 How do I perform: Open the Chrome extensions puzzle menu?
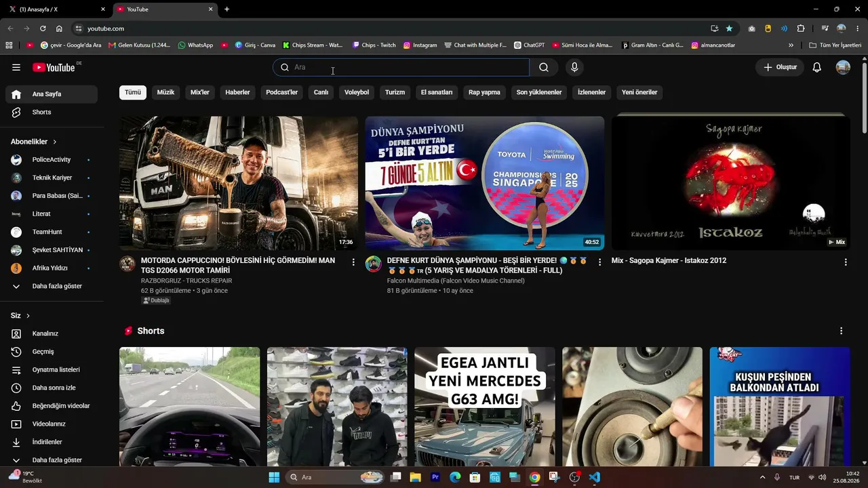tap(801, 28)
